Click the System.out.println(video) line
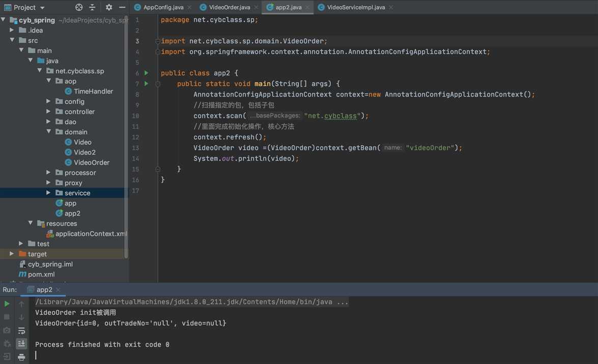 click(x=246, y=159)
